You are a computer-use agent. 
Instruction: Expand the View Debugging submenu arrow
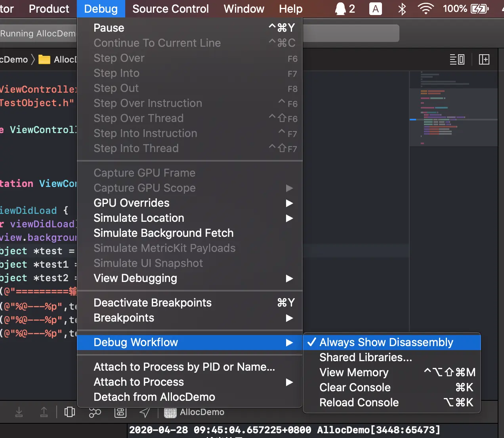[x=290, y=278]
